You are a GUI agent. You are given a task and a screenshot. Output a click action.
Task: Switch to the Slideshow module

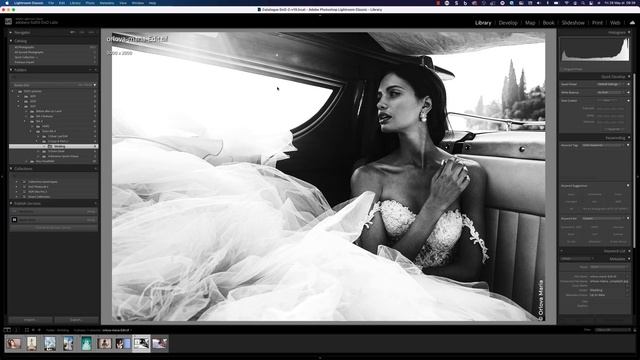coord(573,23)
